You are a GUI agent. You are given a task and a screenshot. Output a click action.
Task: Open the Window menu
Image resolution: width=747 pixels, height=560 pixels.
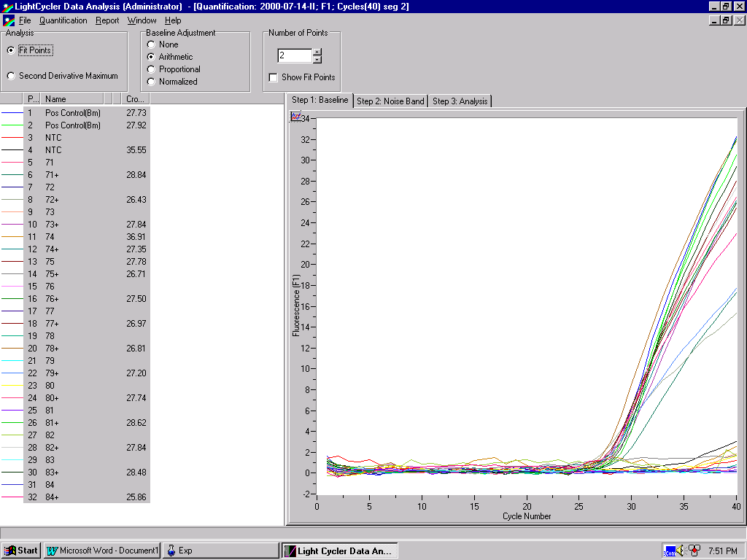point(142,20)
